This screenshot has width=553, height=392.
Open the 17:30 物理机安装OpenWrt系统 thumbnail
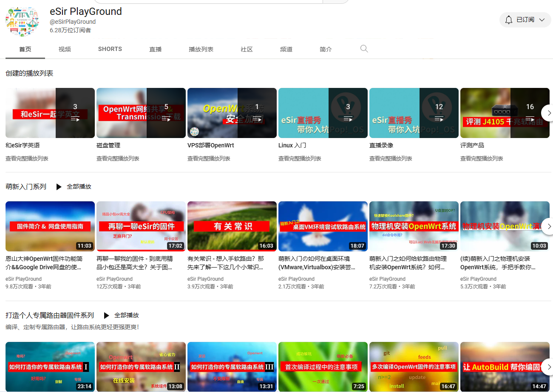click(414, 226)
